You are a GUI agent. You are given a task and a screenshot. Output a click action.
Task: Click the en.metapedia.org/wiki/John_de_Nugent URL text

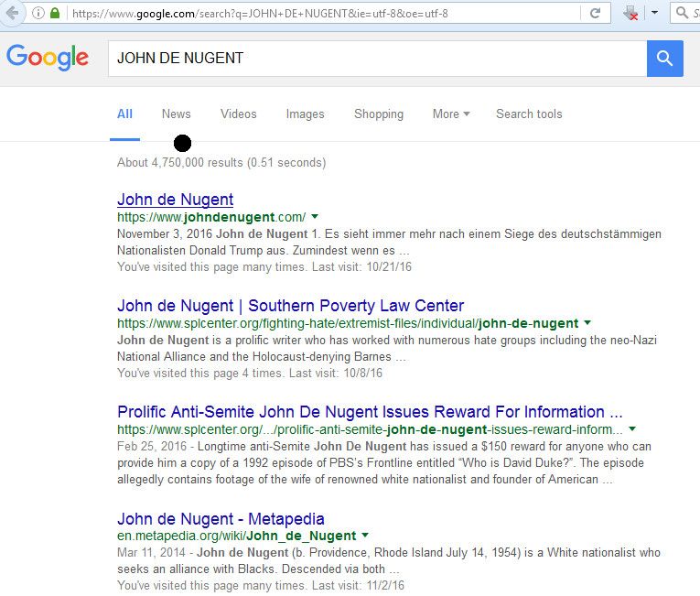(x=237, y=536)
